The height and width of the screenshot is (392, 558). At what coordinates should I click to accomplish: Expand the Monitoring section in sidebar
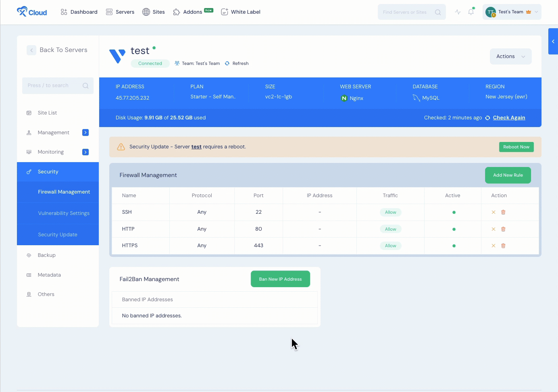85,152
